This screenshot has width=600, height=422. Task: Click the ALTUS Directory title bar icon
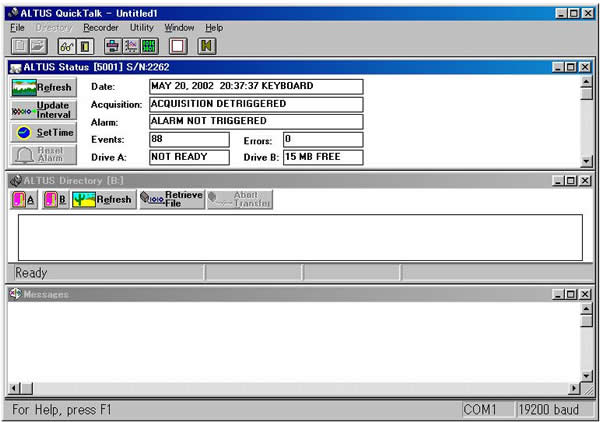click(16, 181)
